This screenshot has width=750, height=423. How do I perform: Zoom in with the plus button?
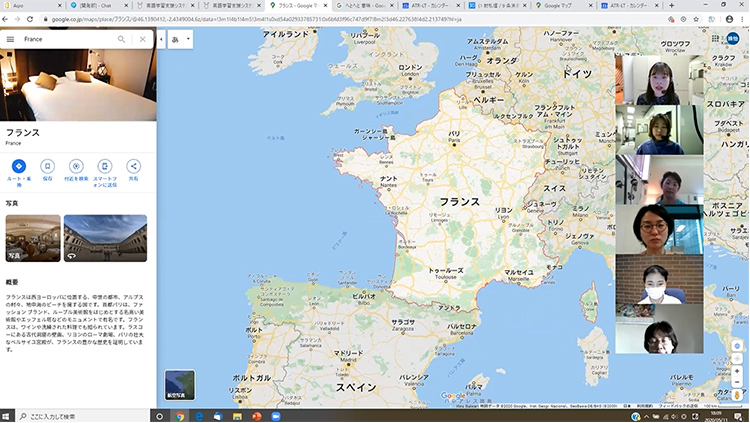pyautogui.click(x=737, y=371)
